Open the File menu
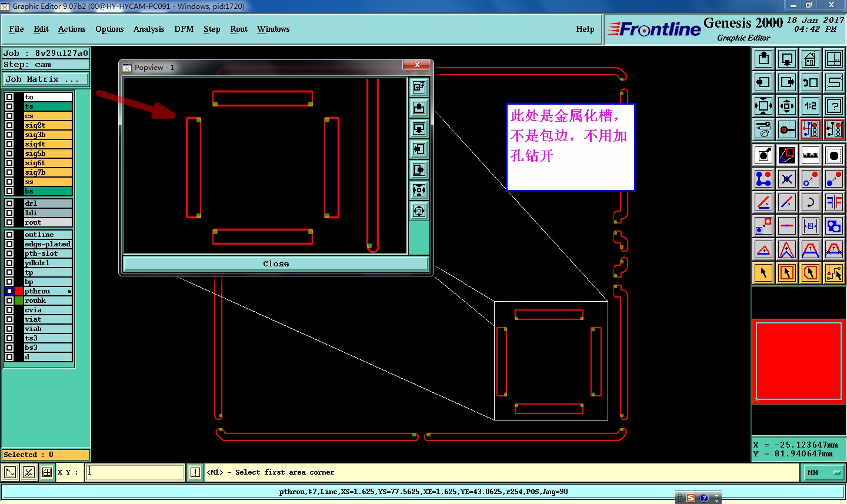The height and width of the screenshot is (504, 847). coord(16,29)
